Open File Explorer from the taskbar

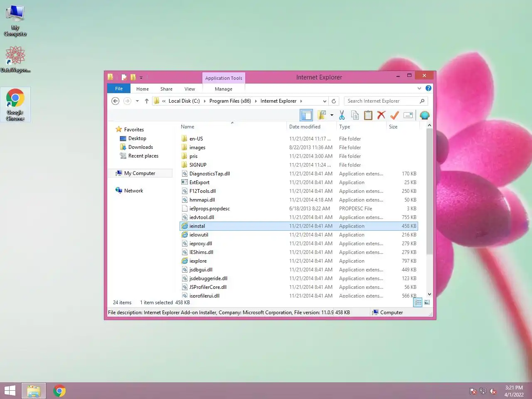(x=34, y=391)
